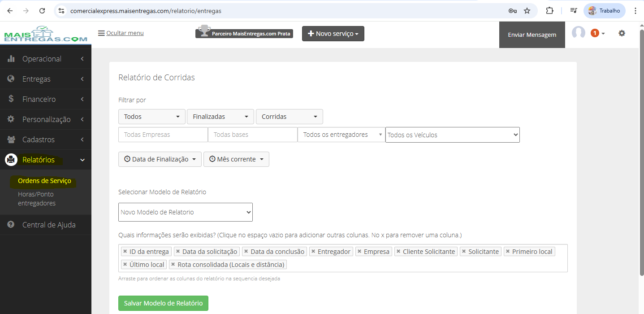Image resolution: width=644 pixels, height=314 pixels.
Task: Expand the Operacional sidebar menu
Action: [x=46, y=59]
